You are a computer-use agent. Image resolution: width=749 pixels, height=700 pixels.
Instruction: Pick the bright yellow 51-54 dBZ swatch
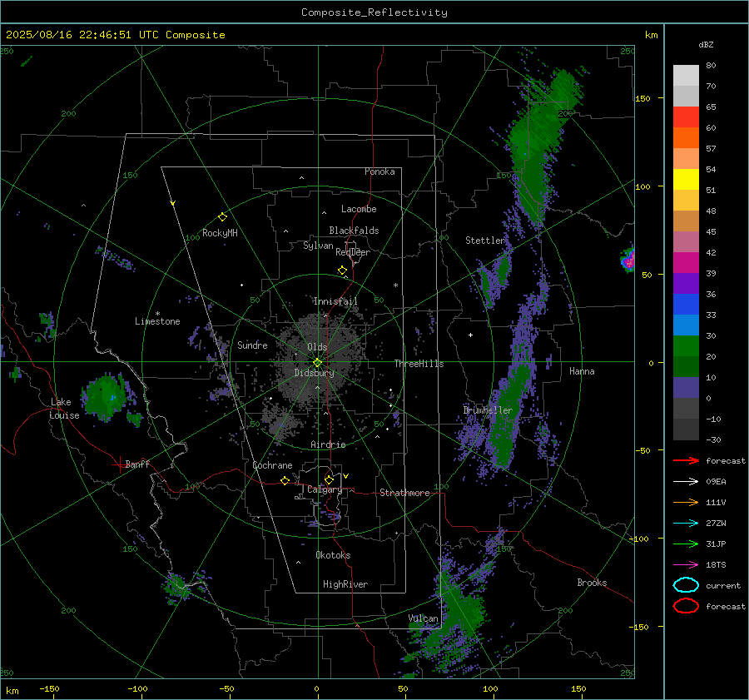pyautogui.click(x=686, y=180)
